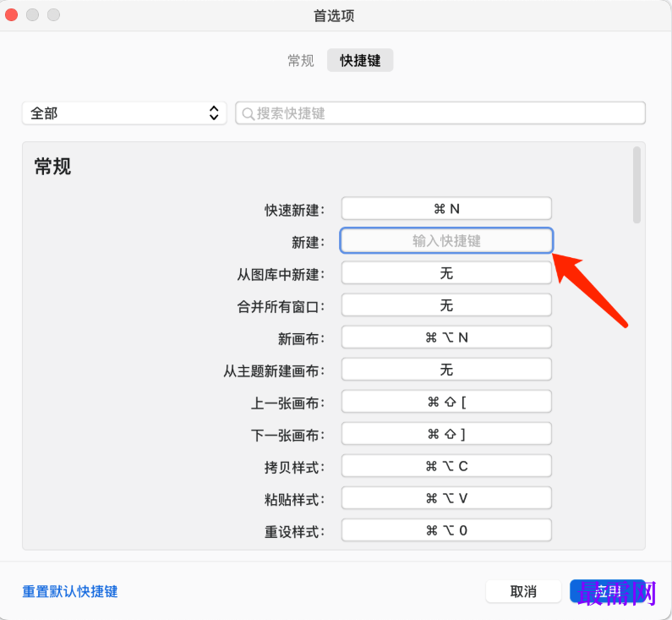Open the 全部 category dropdown

(124, 113)
